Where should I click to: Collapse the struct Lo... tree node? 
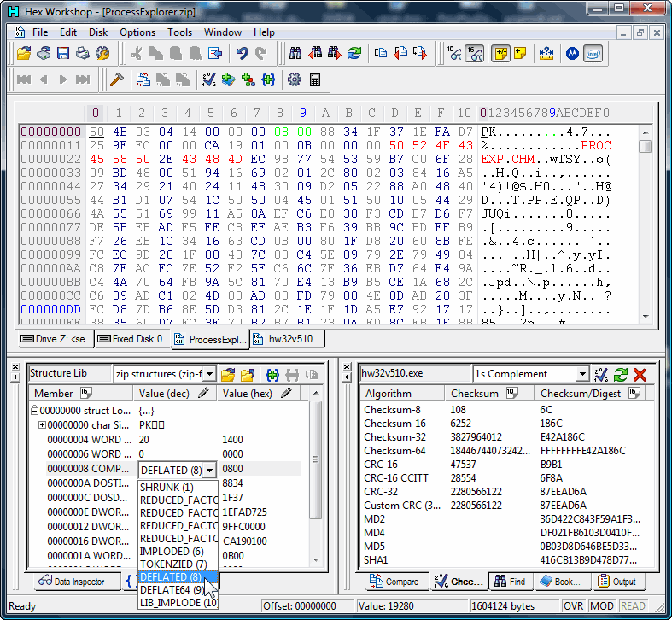34,410
